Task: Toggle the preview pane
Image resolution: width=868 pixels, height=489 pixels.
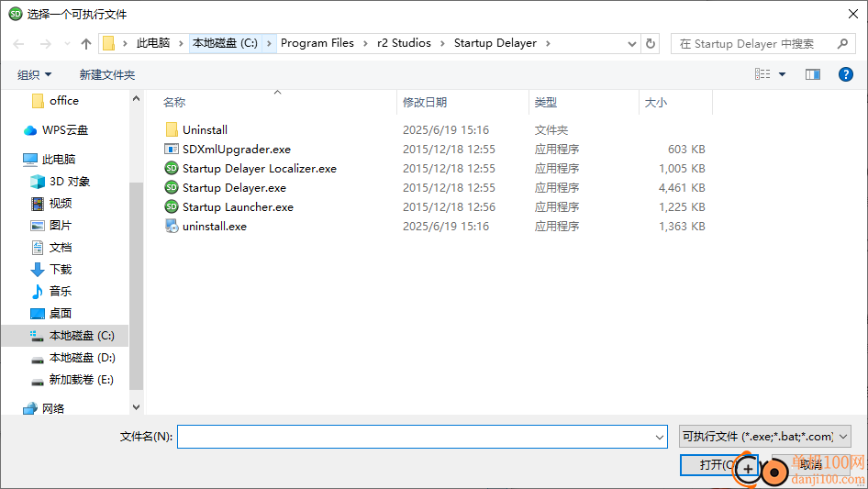Action: (813, 74)
